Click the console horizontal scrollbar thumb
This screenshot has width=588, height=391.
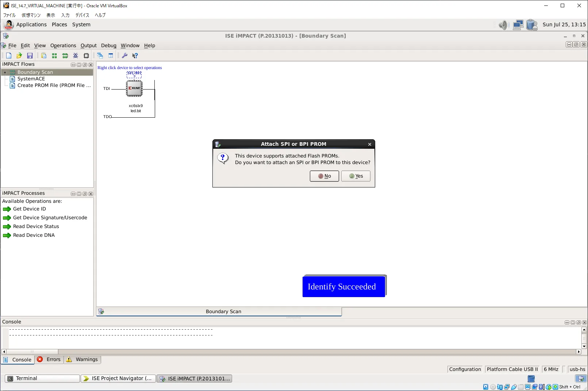pyautogui.click(x=32, y=352)
